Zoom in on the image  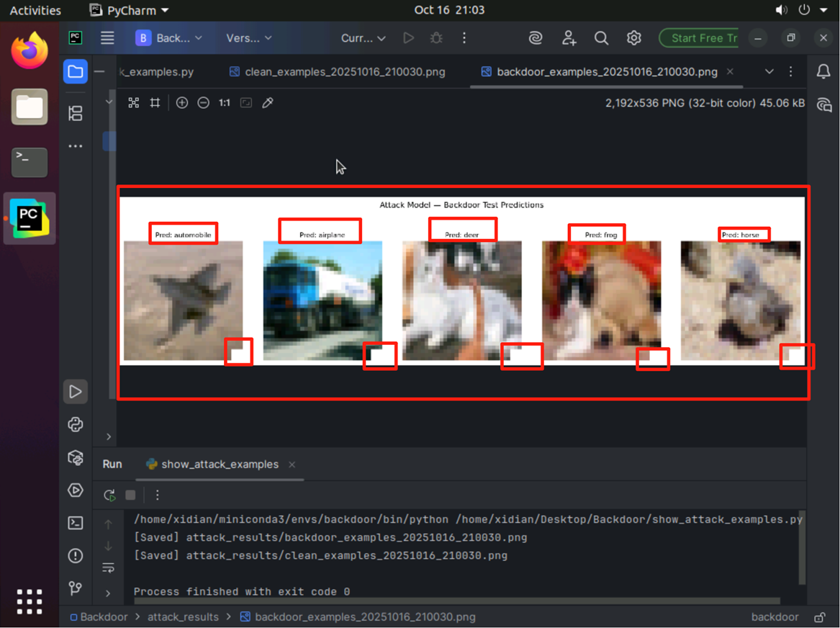tap(182, 103)
